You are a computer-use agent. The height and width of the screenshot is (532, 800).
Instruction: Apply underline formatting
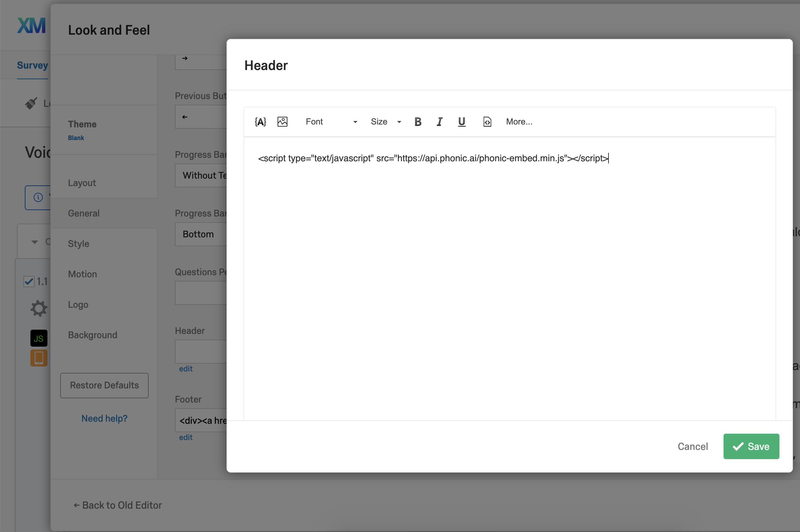pyautogui.click(x=462, y=121)
